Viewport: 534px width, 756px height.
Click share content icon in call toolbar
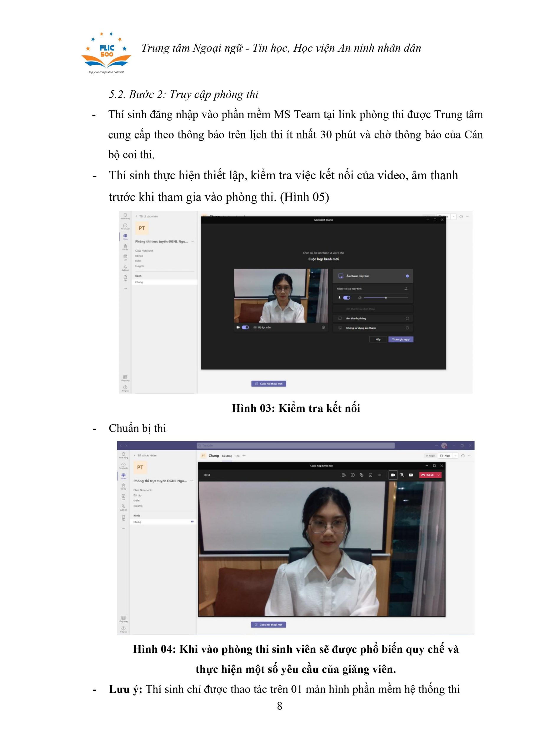tap(411, 475)
